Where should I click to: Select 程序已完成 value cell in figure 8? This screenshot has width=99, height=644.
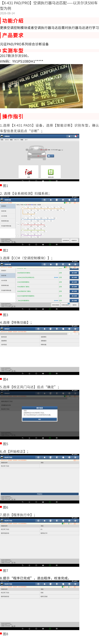click(x=59, y=596)
